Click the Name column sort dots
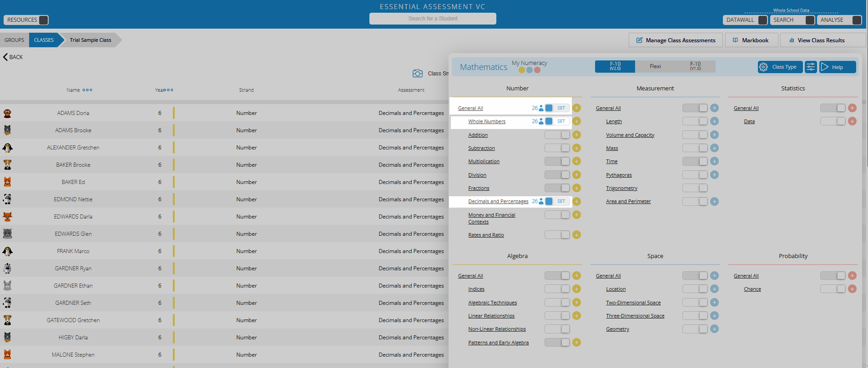Viewport: 868px width, 368px height. coord(87,90)
